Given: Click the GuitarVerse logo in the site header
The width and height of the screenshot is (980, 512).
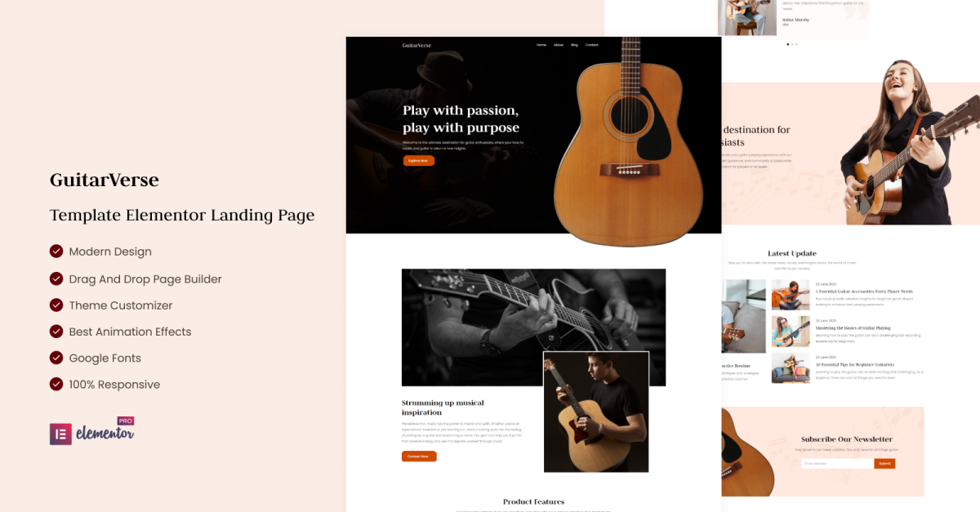Looking at the screenshot, I should 416,45.
